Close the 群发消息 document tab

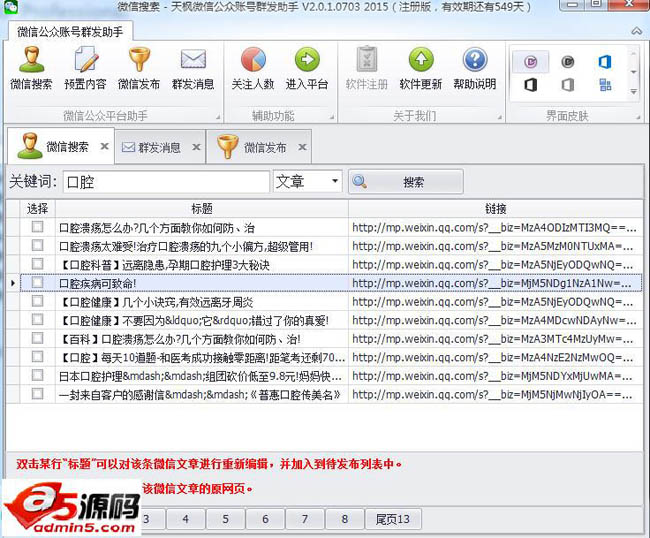click(x=196, y=147)
